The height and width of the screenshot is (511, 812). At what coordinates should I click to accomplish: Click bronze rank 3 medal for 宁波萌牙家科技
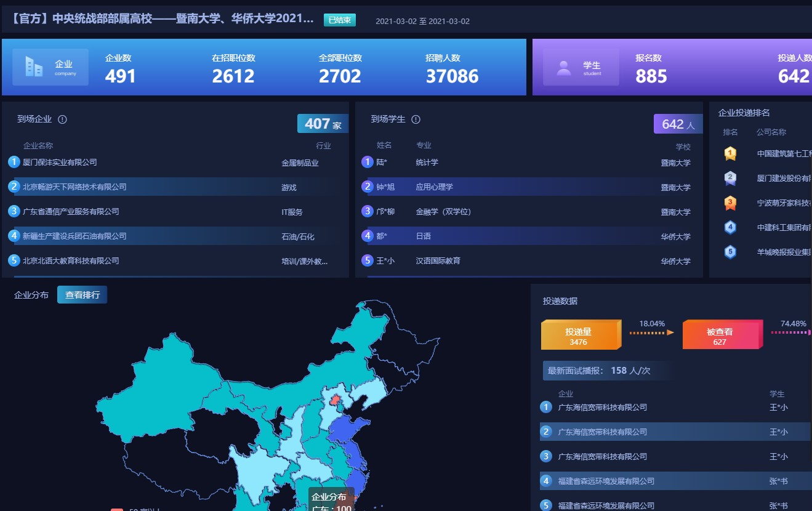click(x=730, y=203)
